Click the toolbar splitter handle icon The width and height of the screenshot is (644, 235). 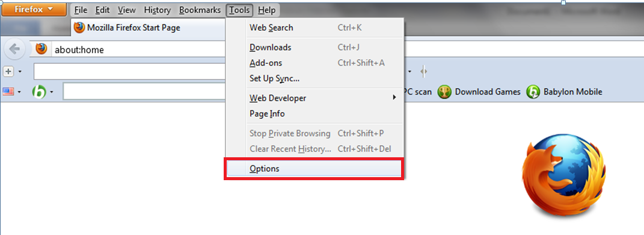pyautogui.click(x=424, y=72)
